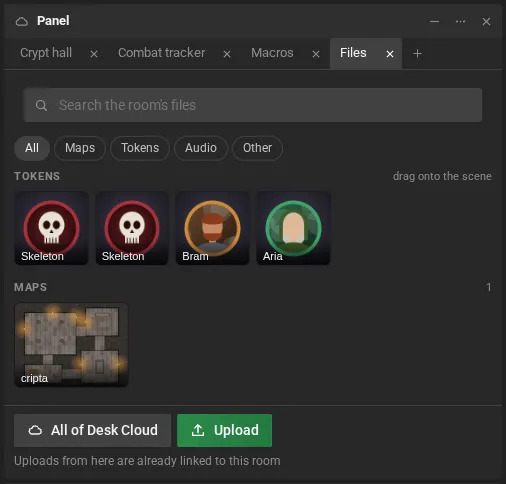The image size is (506, 484).
Task: Click the green Upload button
Action: point(225,430)
